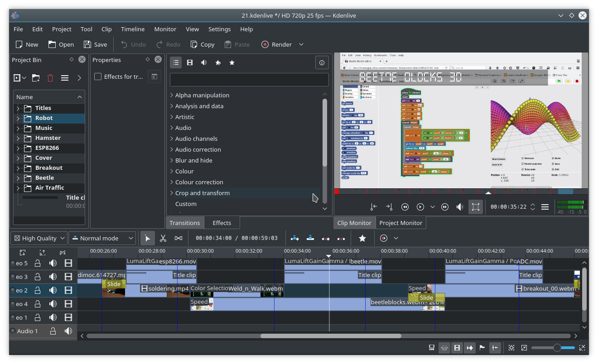
Task: Open the Timeline menu
Action: click(x=132, y=29)
